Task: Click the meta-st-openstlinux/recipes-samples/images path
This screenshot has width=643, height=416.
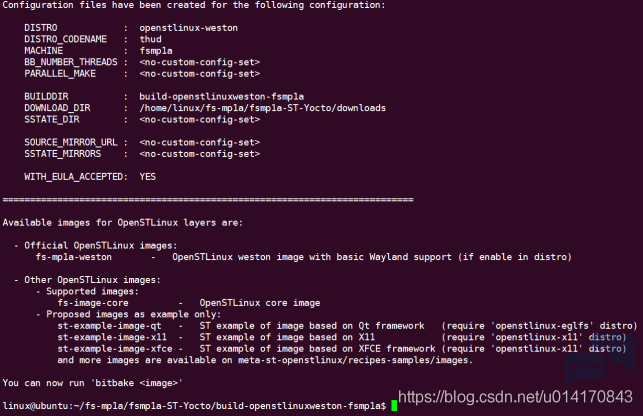Action: coord(353,360)
